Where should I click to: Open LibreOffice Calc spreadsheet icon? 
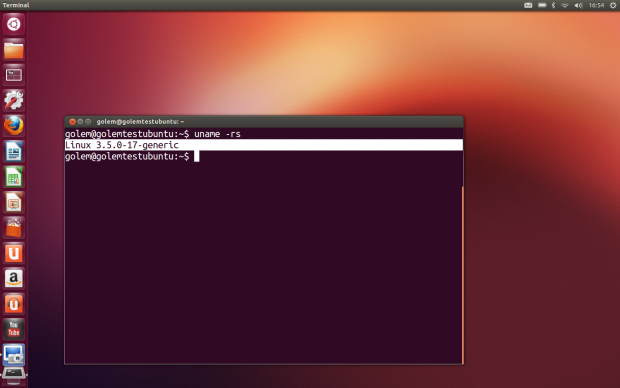coord(14,177)
